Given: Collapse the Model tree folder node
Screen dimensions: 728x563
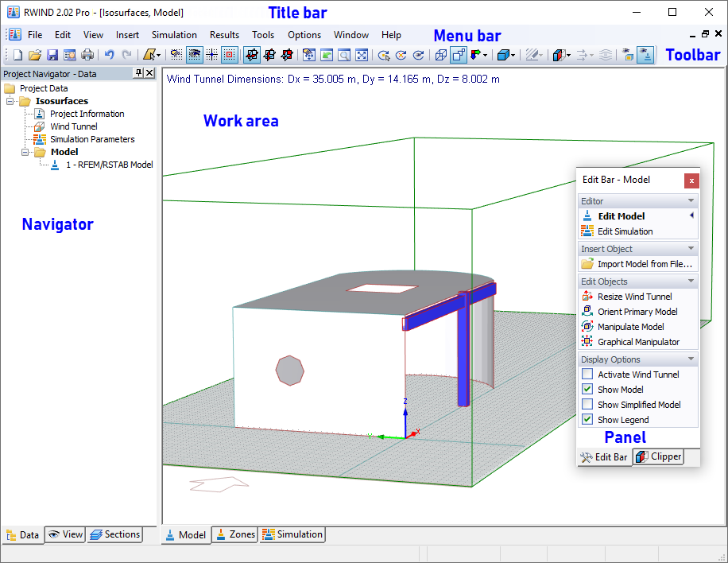Looking at the screenshot, I should pos(25,152).
